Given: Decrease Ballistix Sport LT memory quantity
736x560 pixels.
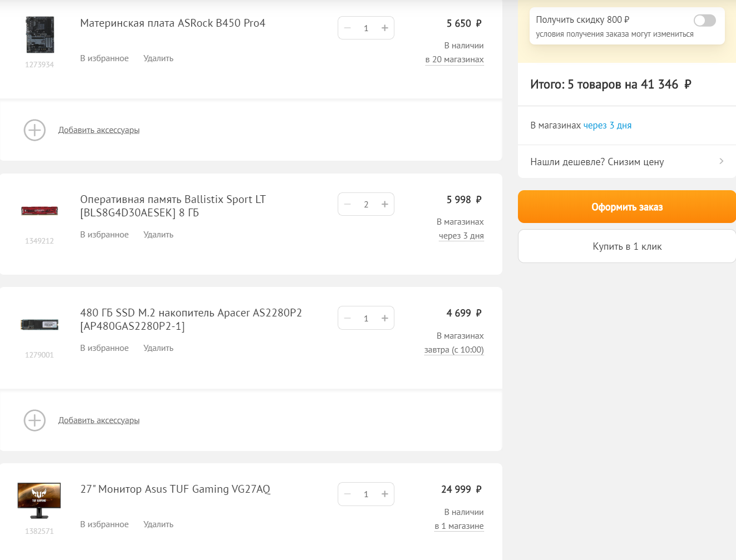Looking at the screenshot, I should [x=348, y=204].
